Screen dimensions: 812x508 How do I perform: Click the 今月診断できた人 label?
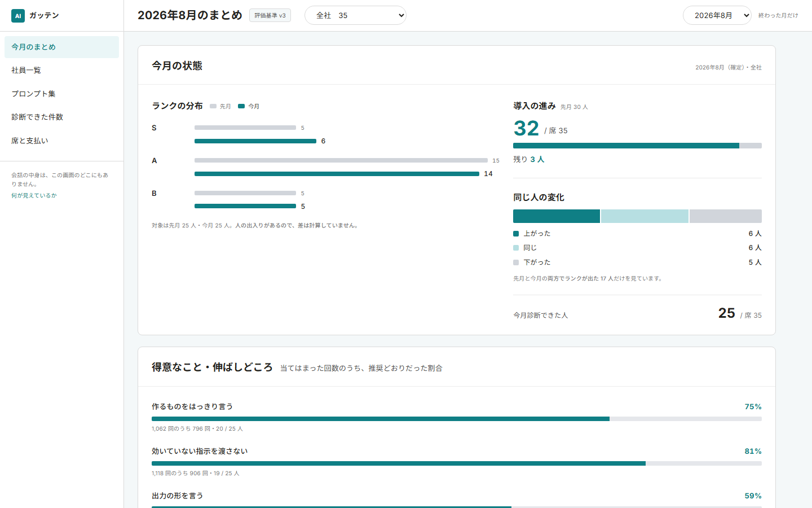point(540,316)
